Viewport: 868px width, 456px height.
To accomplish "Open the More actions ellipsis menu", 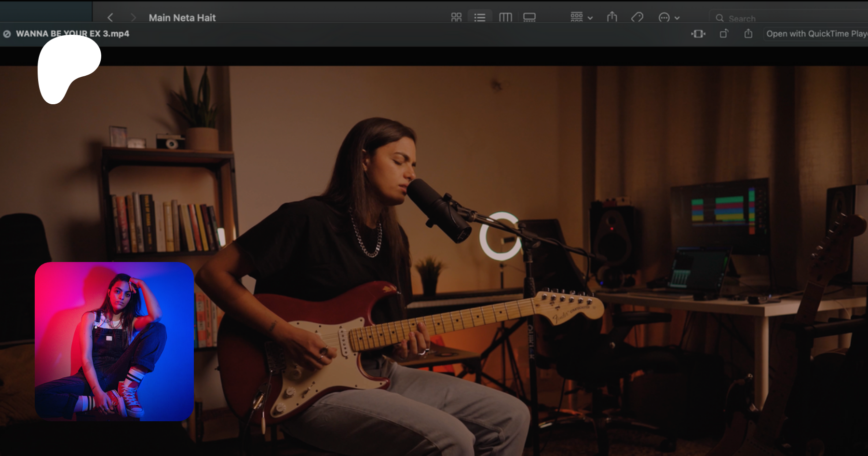I will [664, 18].
